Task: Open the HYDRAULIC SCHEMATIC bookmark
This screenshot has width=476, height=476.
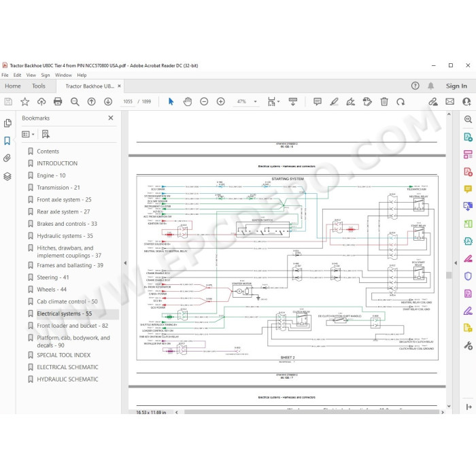Action: pyautogui.click(x=67, y=379)
